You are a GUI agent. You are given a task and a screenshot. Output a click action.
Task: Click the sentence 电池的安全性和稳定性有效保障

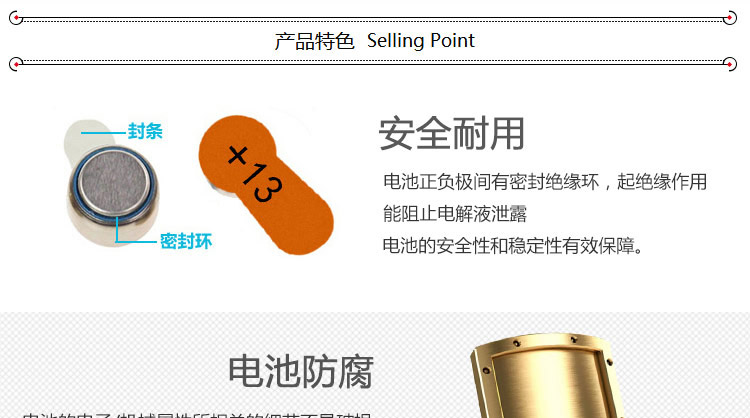click(x=513, y=246)
